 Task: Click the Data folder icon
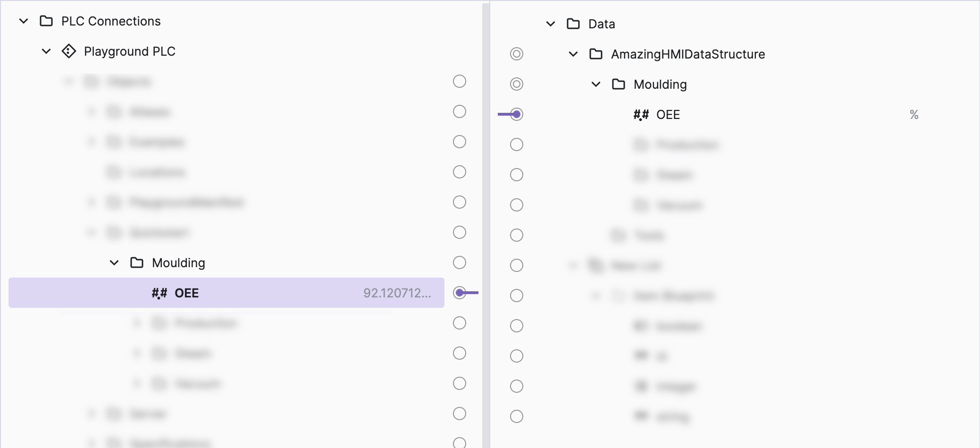[573, 24]
